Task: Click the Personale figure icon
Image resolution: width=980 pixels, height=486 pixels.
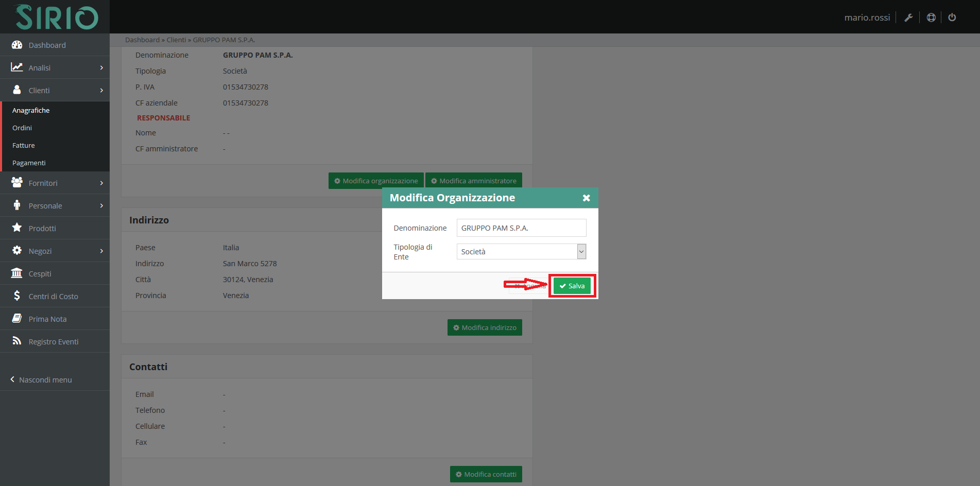Action: [17, 205]
